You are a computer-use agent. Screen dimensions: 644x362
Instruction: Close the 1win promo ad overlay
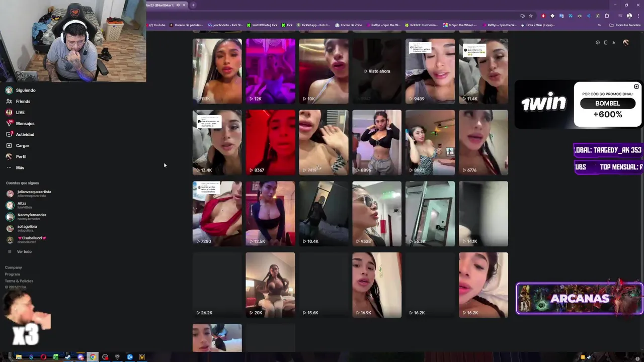pyautogui.click(x=636, y=87)
